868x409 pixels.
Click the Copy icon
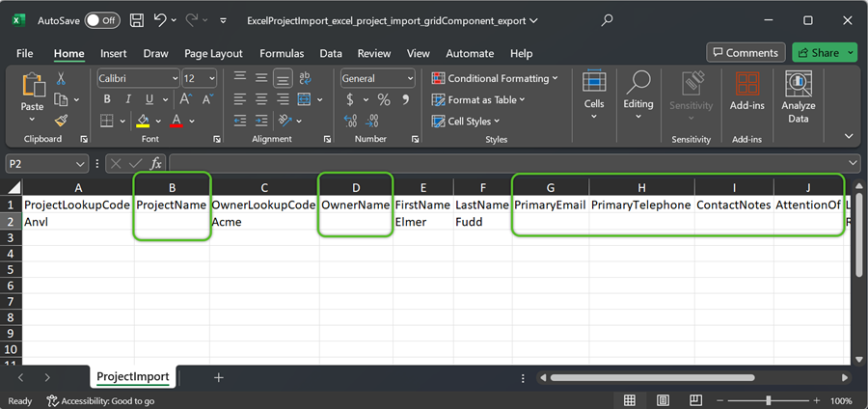pos(61,99)
